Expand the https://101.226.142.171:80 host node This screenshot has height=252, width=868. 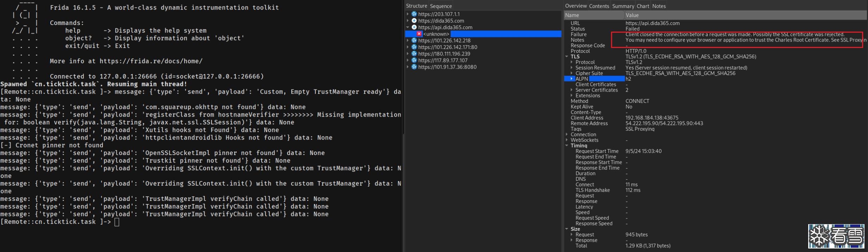408,47
